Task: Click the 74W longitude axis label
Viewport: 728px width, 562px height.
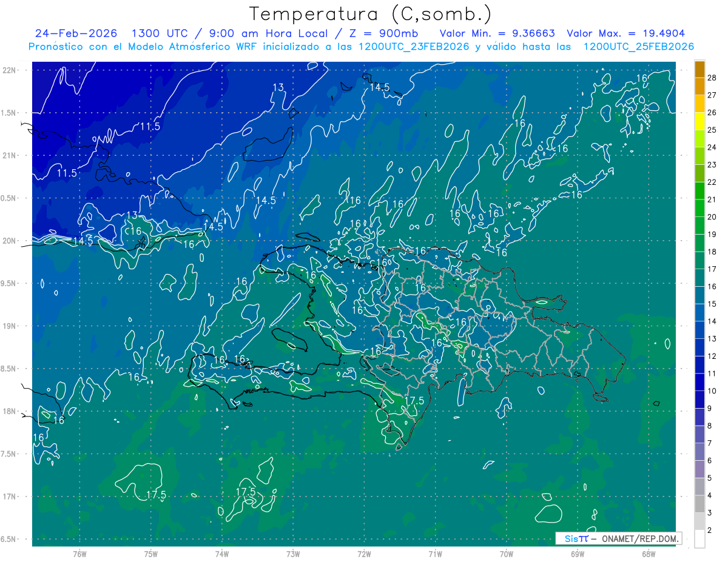Action: (222, 554)
